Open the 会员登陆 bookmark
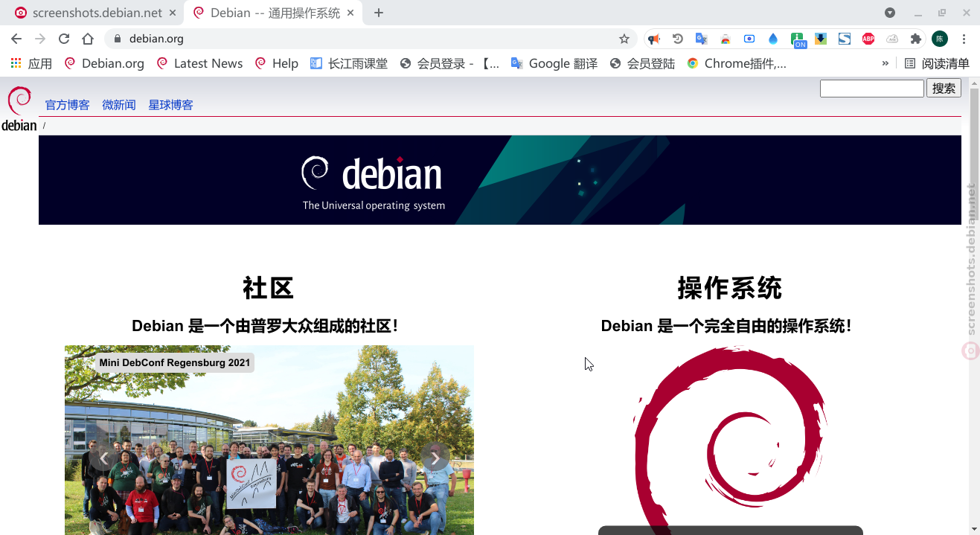980x535 pixels. pyautogui.click(x=642, y=63)
